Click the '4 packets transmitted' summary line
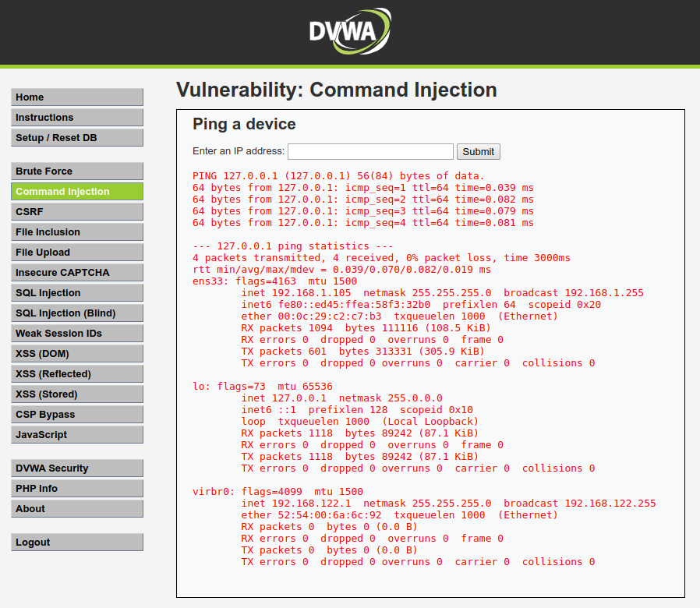The width and height of the screenshot is (700, 608). point(381,257)
